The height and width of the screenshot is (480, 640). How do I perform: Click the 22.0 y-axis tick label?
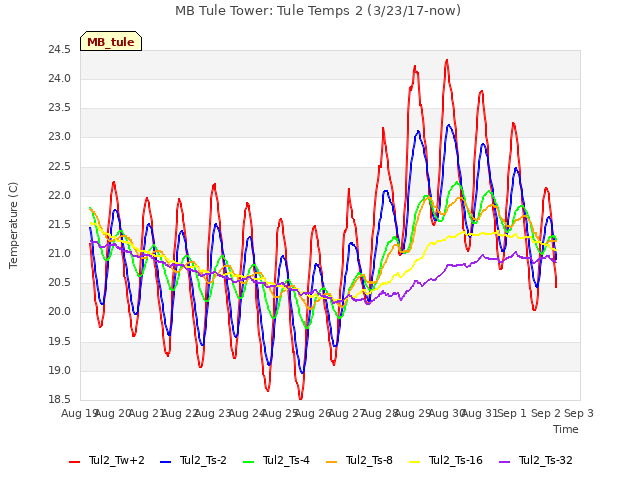(60, 196)
